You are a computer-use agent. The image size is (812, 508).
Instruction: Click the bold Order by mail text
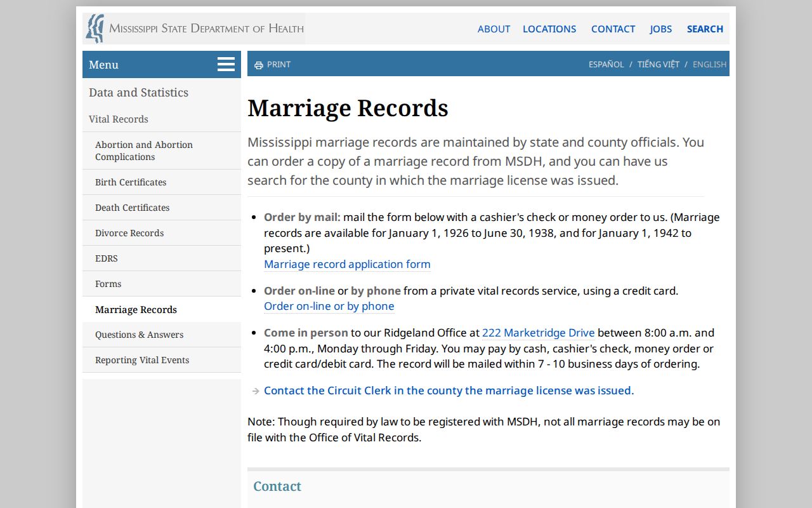[302, 217]
